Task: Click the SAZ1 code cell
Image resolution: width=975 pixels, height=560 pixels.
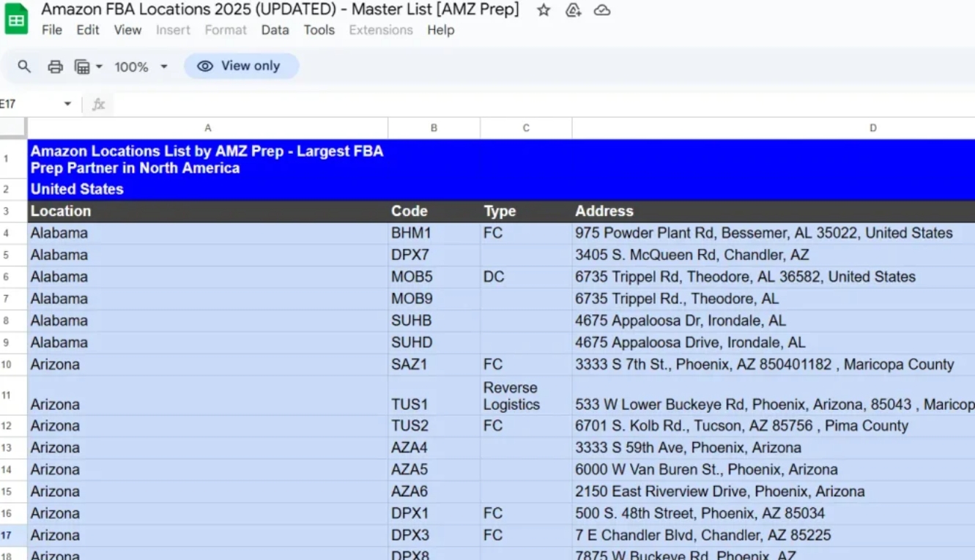Action: click(434, 365)
